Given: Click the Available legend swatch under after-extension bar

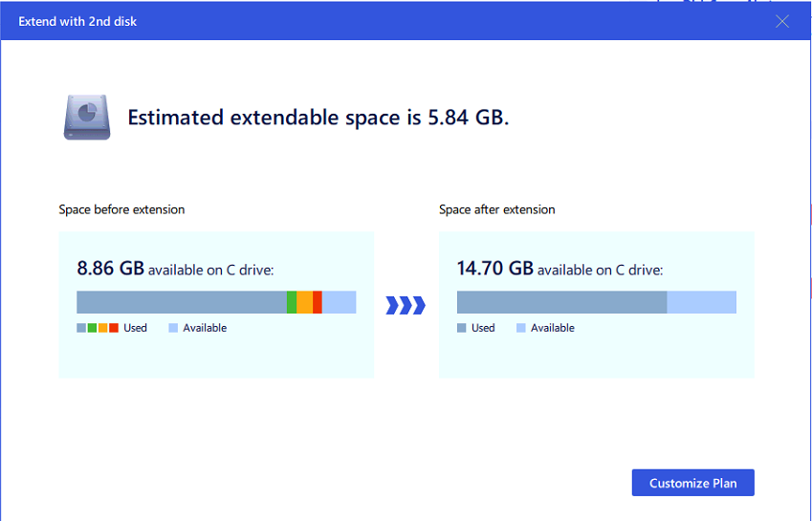Looking at the screenshot, I should coord(521,328).
